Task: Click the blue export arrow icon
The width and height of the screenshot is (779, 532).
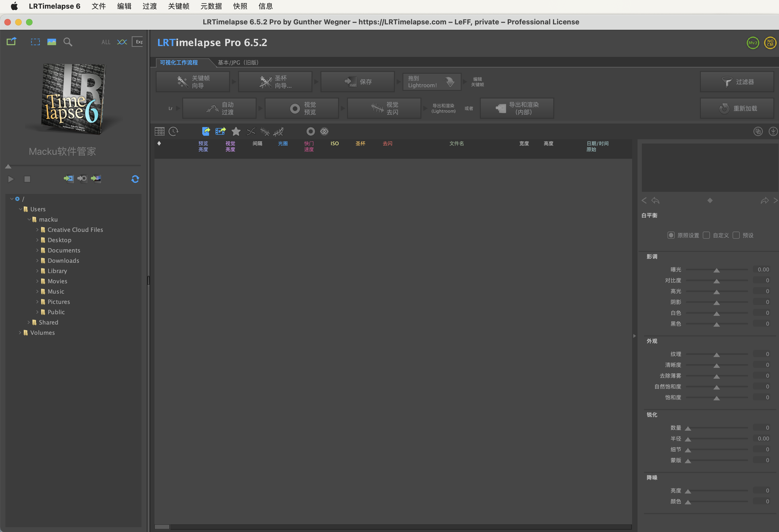Action: tap(206, 131)
